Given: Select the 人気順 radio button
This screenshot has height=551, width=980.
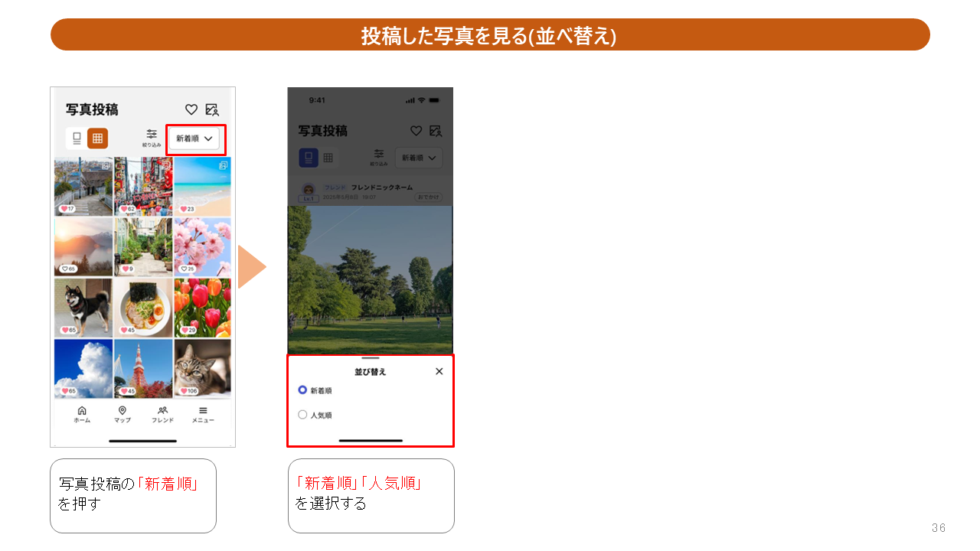Looking at the screenshot, I should [x=302, y=415].
